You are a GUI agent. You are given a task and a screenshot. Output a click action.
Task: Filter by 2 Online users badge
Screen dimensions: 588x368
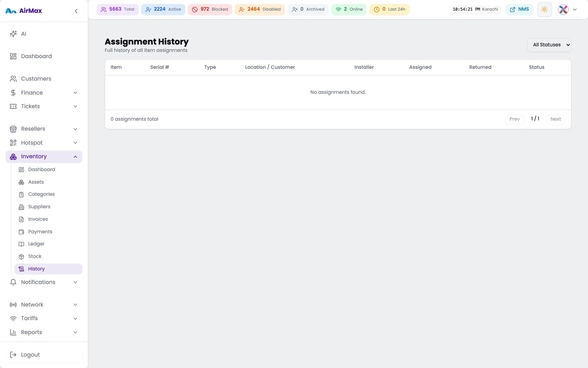(x=349, y=10)
